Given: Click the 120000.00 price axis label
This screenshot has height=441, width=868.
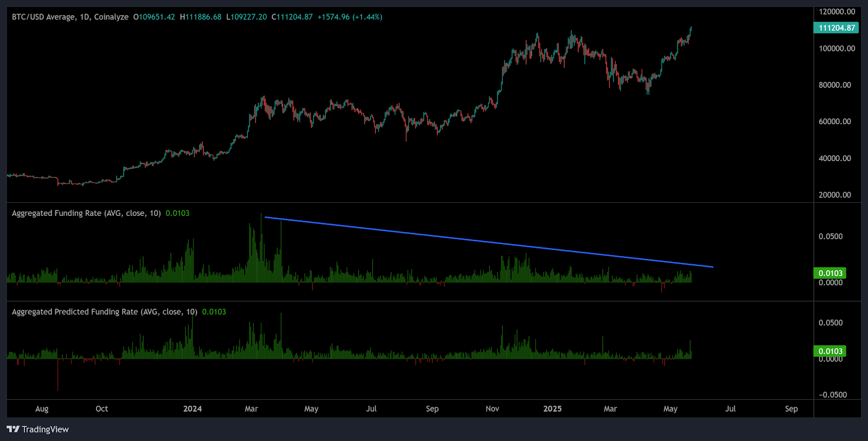Looking at the screenshot, I should 837,11.
